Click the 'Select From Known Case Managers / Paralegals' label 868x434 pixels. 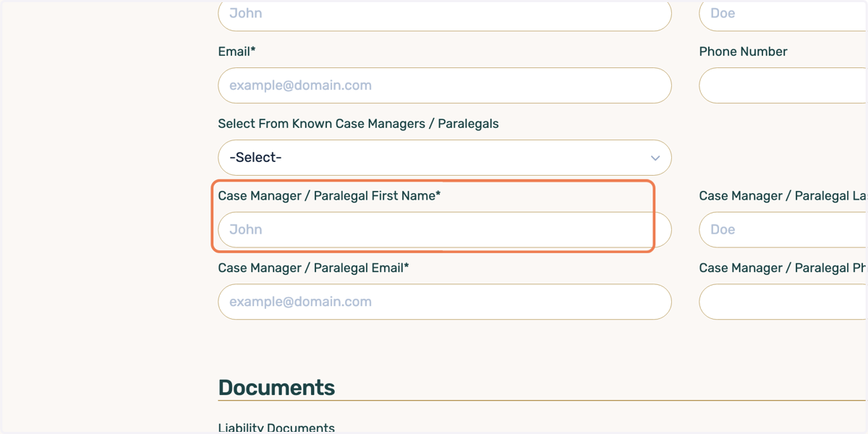point(358,124)
